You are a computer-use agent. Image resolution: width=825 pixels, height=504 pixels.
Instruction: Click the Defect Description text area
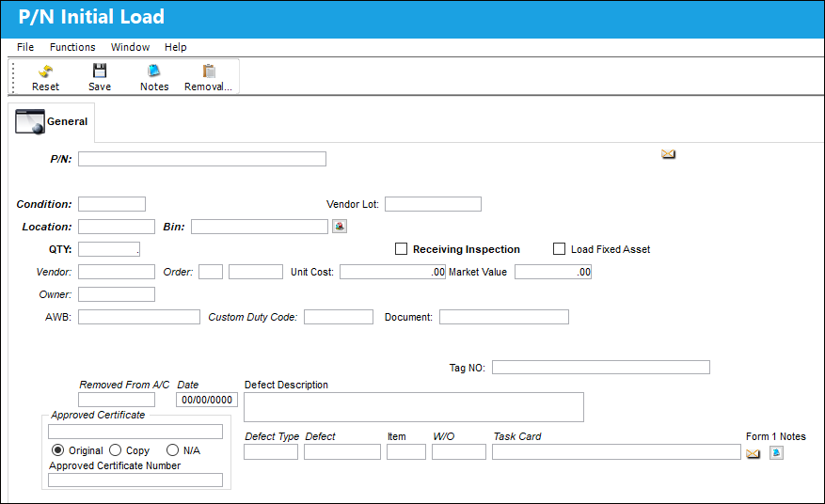click(414, 407)
